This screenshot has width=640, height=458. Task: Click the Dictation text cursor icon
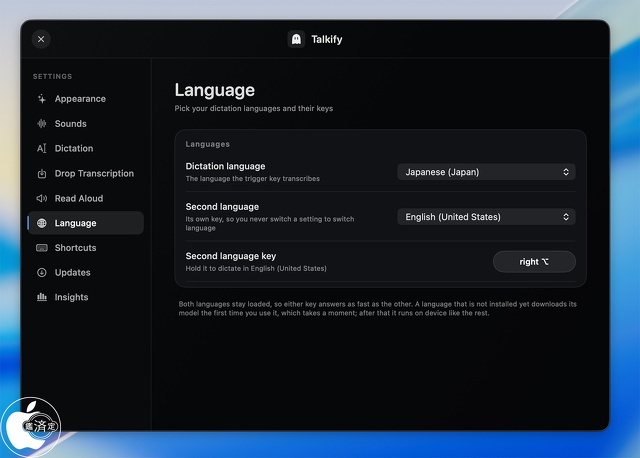(x=42, y=149)
